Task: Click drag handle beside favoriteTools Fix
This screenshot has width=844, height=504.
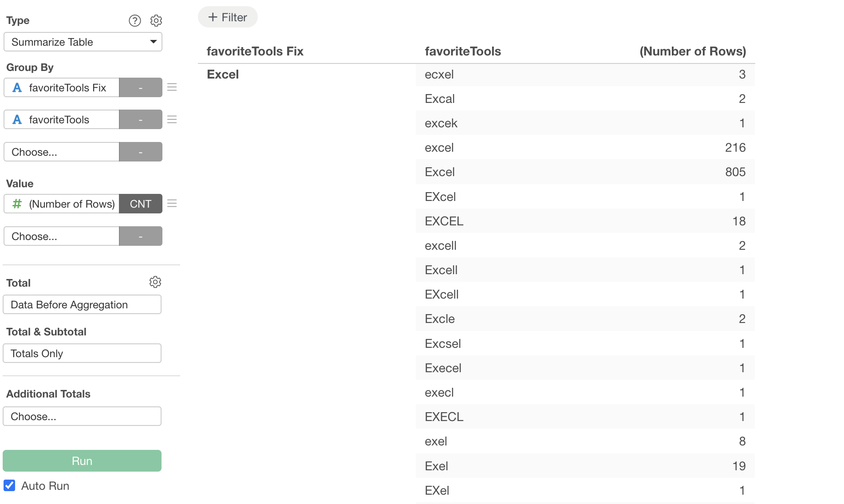Action: pos(172,87)
